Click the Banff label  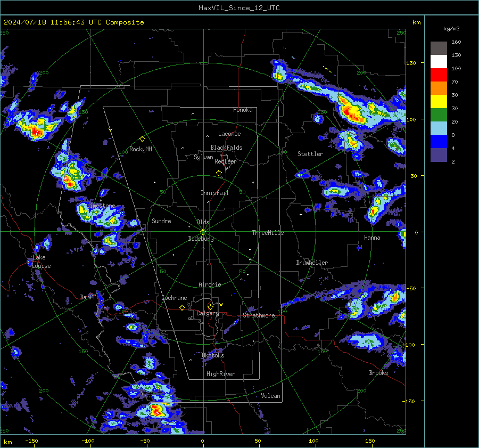(88, 297)
